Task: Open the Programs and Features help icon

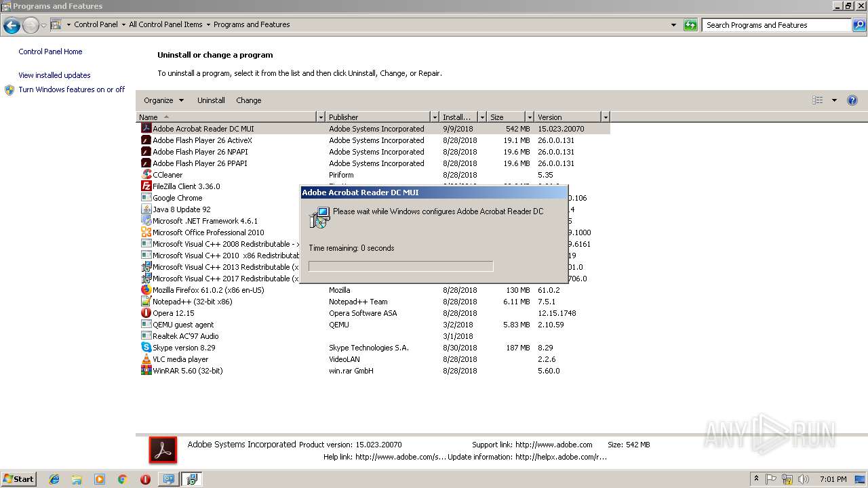Action: pyautogui.click(x=852, y=100)
